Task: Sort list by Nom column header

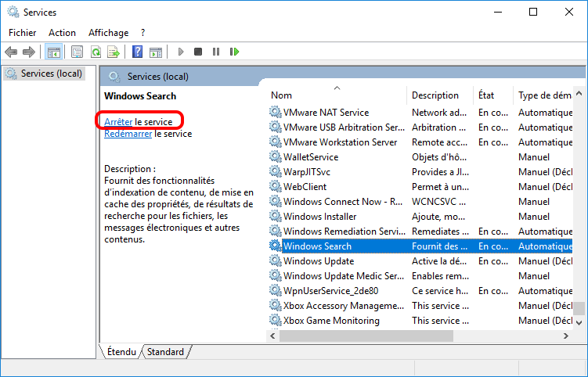Action: 282,95
